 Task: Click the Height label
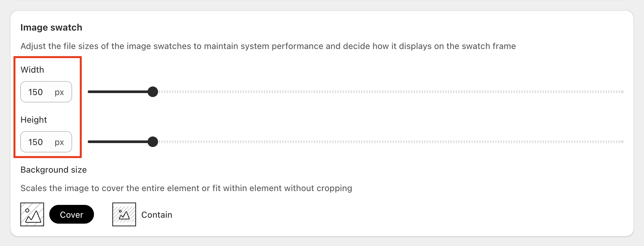pyautogui.click(x=34, y=120)
